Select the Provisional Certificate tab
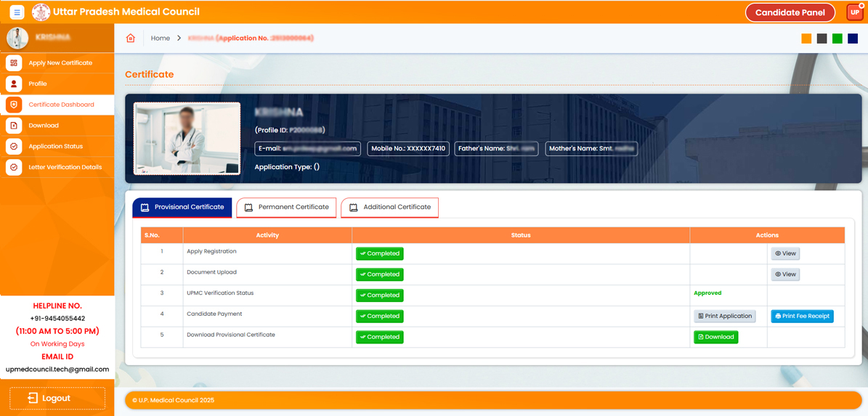The image size is (868, 416). (x=182, y=208)
